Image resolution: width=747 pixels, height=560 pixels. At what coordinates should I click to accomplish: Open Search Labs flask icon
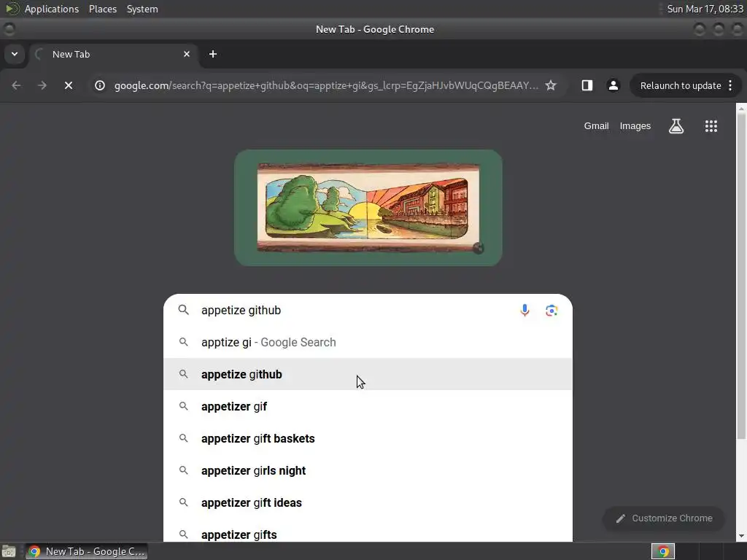pyautogui.click(x=676, y=126)
